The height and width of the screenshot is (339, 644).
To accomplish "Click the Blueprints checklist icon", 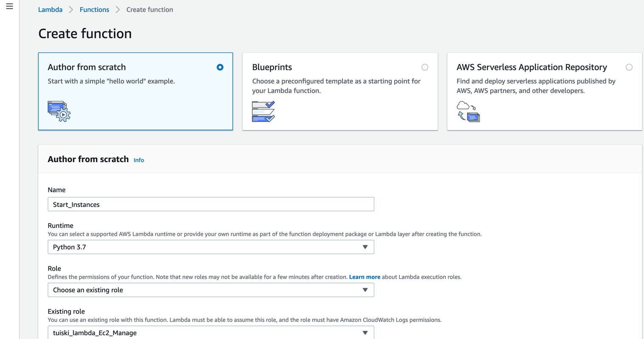I will pyautogui.click(x=263, y=111).
